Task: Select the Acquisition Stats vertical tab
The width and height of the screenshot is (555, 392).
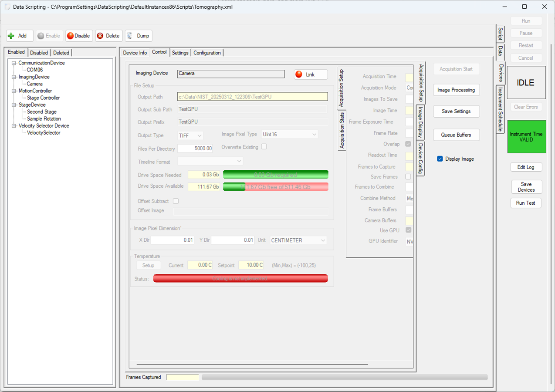Action: (x=342, y=131)
